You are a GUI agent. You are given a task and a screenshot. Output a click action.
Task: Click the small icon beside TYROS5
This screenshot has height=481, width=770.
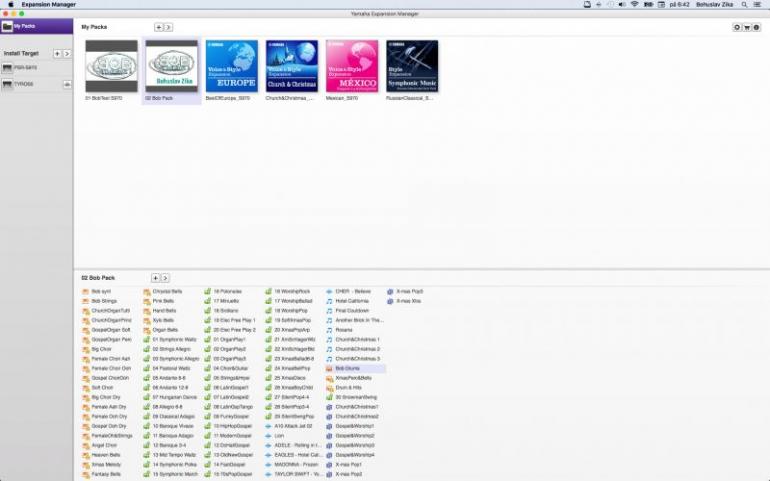click(x=67, y=85)
